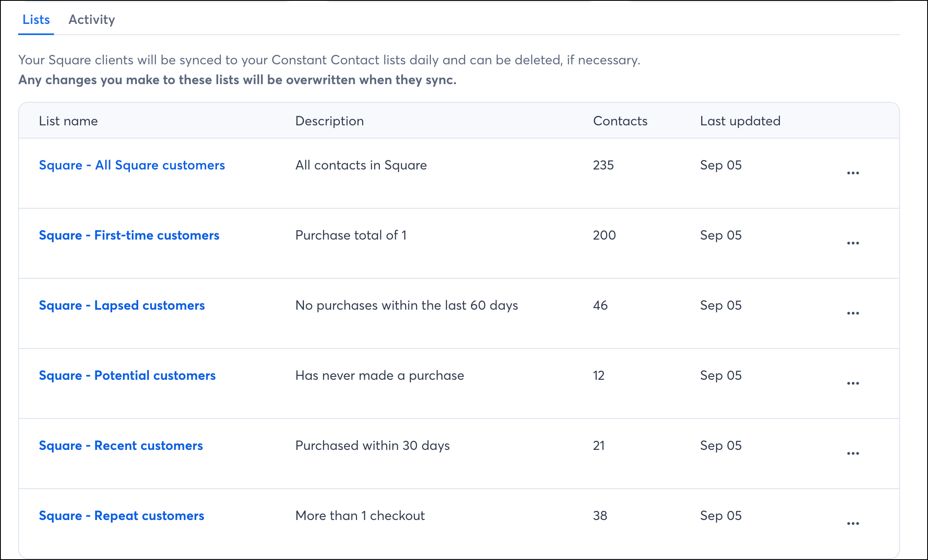Click 'All contacts in Square' description

point(361,165)
